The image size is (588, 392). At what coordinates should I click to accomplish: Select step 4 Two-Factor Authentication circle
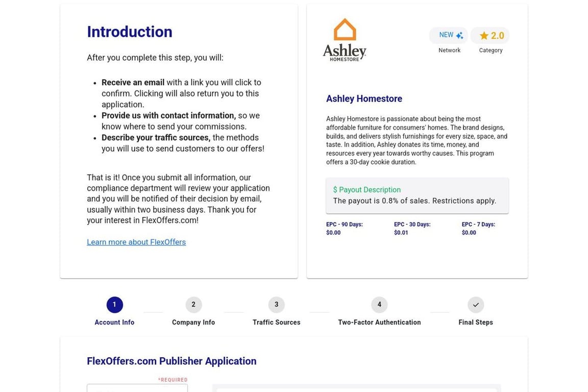pos(379,305)
